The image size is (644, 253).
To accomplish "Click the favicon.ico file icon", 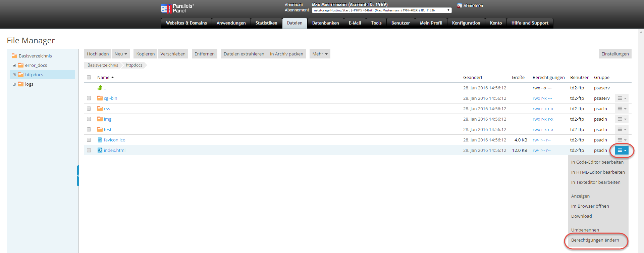I will (100, 140).
